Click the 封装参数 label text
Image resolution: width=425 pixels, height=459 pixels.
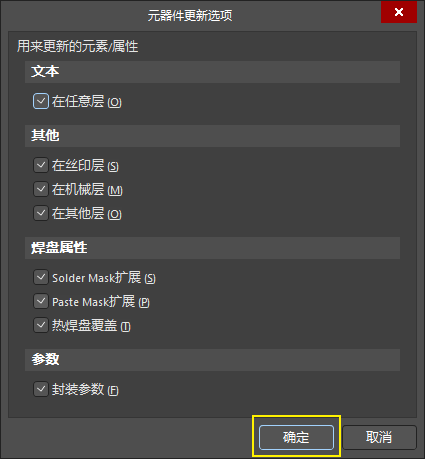[78, 389]
